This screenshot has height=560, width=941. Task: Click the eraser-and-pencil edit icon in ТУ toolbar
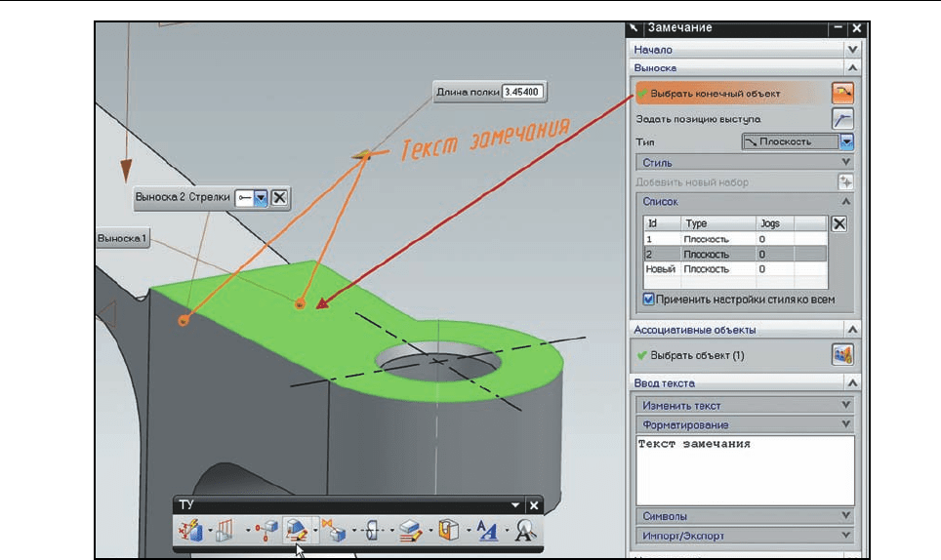click(411, 531)
